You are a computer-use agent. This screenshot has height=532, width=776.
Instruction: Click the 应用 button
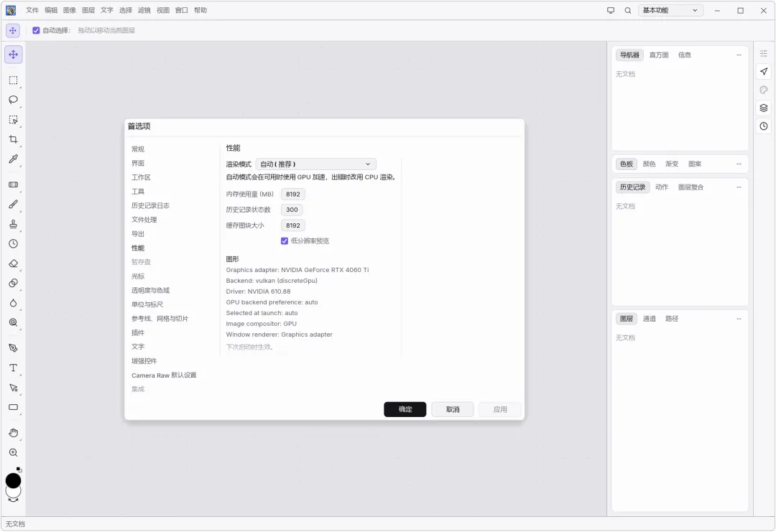[x=500, y=409]
